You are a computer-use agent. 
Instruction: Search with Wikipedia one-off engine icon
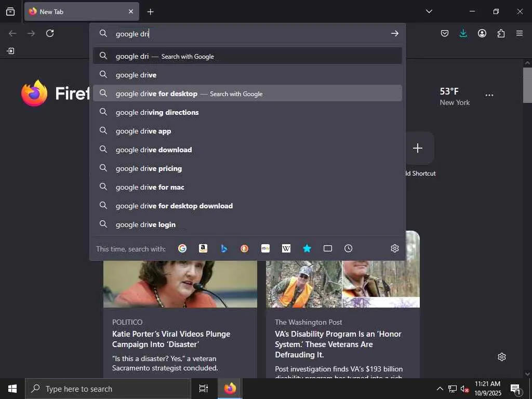286,248
